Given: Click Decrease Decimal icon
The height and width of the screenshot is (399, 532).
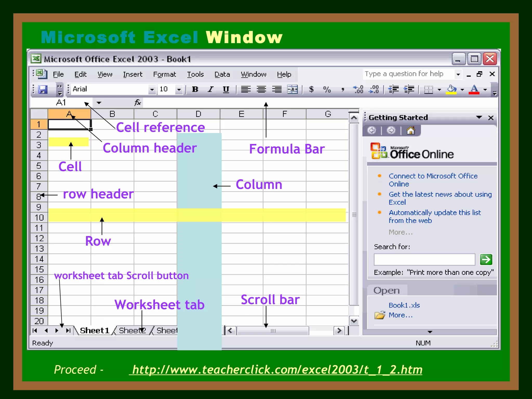Looking at the screenshot, I should (x=374, y=89).
